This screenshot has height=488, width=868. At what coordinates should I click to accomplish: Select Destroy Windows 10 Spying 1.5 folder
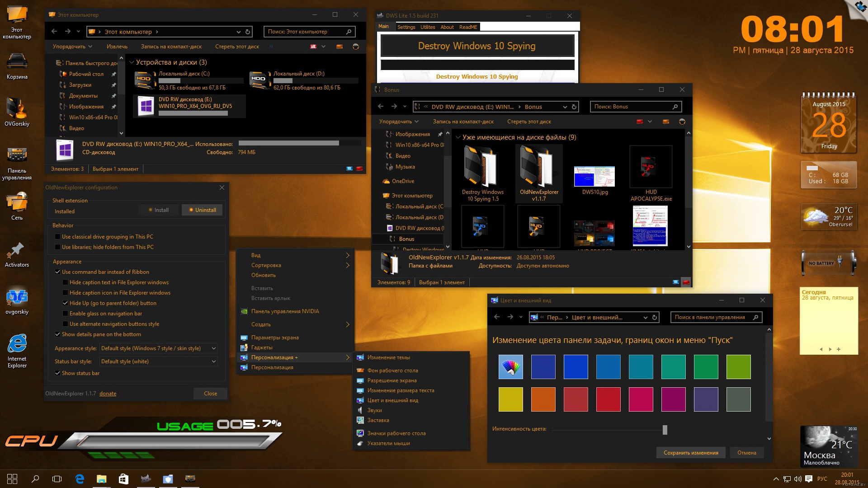(x=482, y=173)
